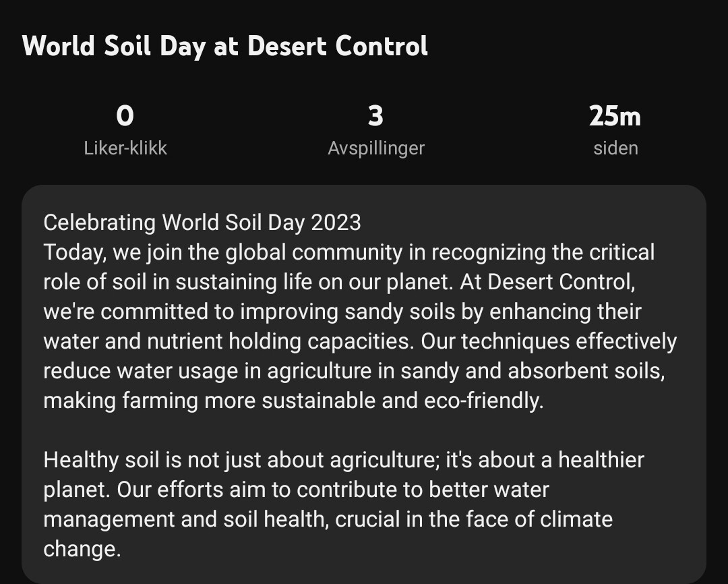This screenshot has height=584, width=728.
Task: Click the blank gap between description paragraphs
Action: pos(364,430)
